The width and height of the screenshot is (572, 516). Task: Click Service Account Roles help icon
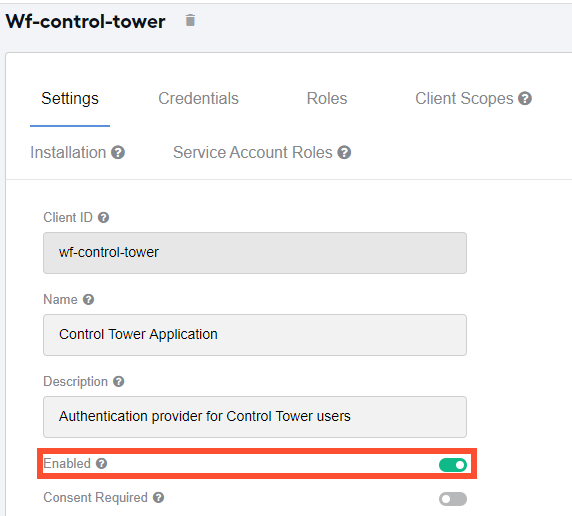(x=344, y=153)
